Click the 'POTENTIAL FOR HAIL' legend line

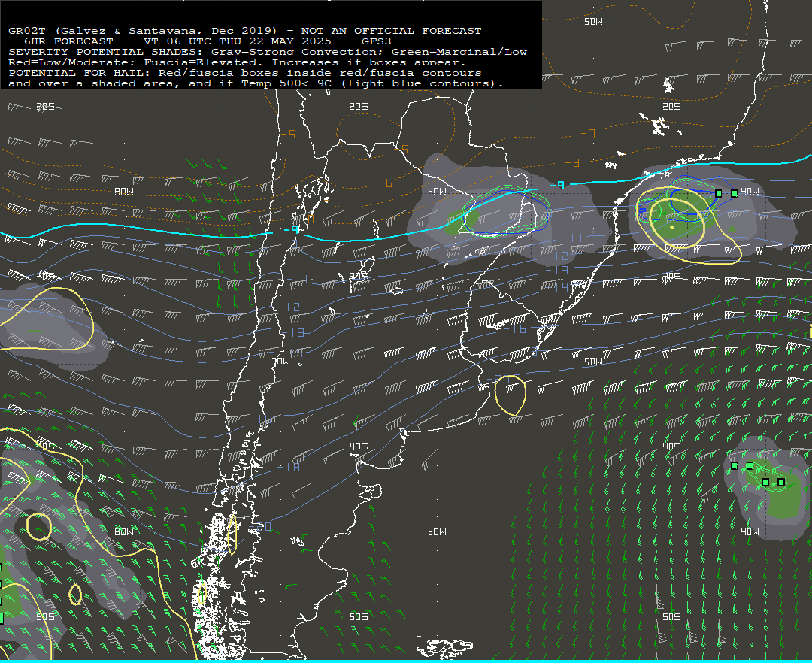point(245,73)
